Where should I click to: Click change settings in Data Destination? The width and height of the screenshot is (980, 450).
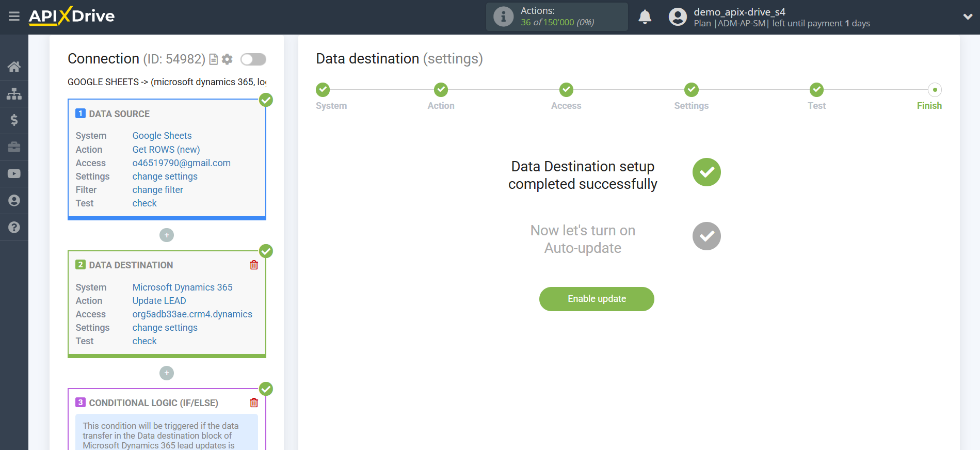[x=165, y=328]
